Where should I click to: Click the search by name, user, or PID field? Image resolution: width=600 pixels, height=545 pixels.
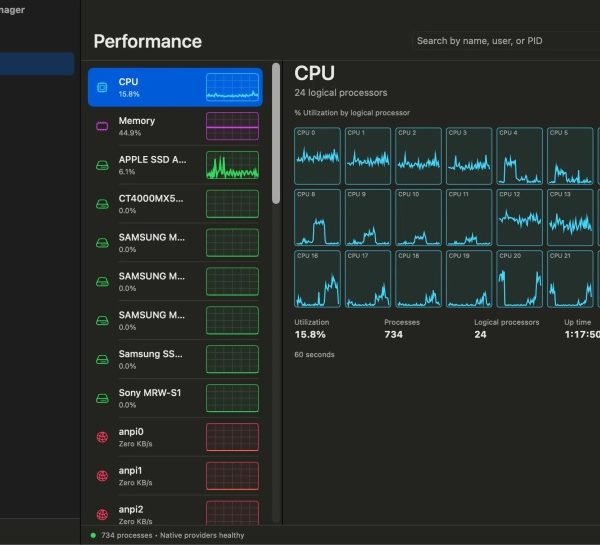[x=506, y=41]
